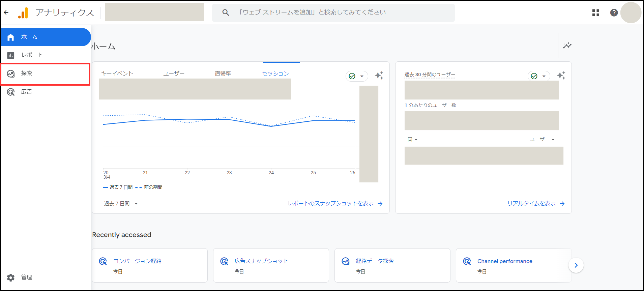Open the 国 dimension dropdown
The height and width of the screenshot is (291, 644).
point(412,139)
